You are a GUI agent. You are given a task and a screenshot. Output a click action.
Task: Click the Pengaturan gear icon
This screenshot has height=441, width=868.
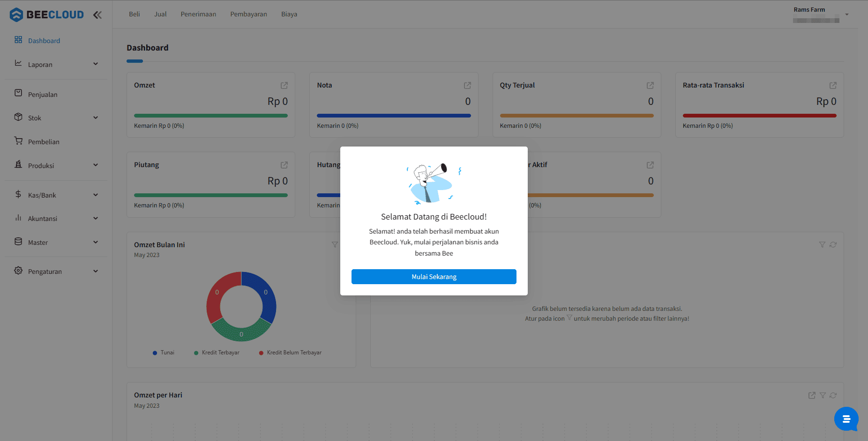[18, 271]
